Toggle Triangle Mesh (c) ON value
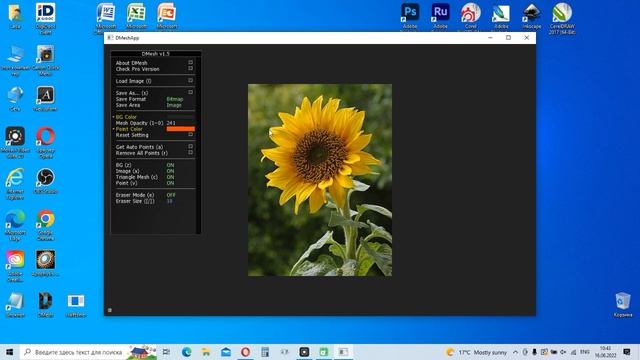The height and width of the screenshot is (360, 640). (x=170, y=177)
